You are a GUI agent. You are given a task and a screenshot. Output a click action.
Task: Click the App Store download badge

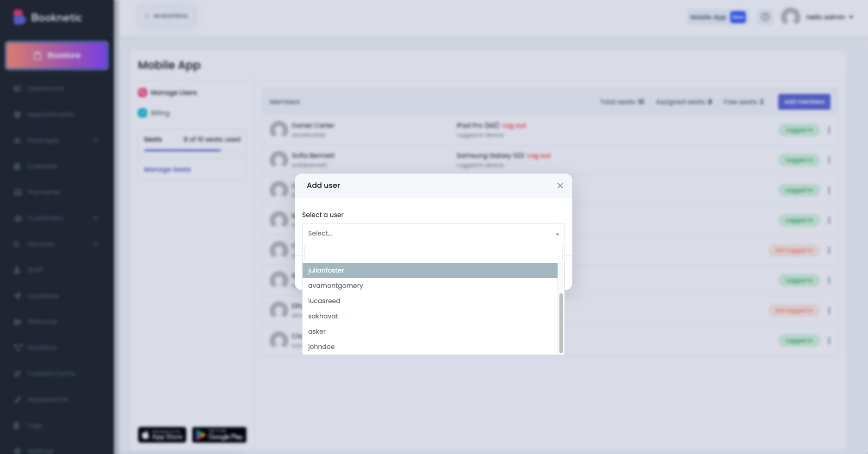tap(162, 435)
